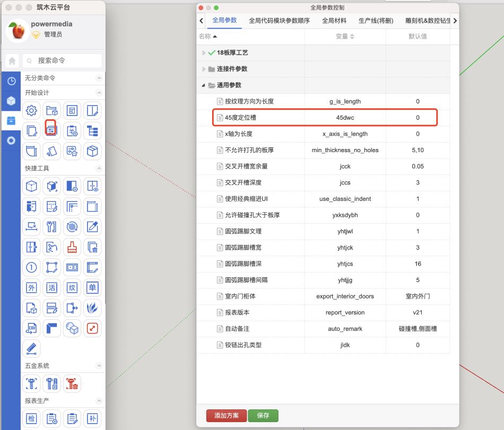Click the ruler measure icon
Screen dimensions: 504x430
point(32,348)
